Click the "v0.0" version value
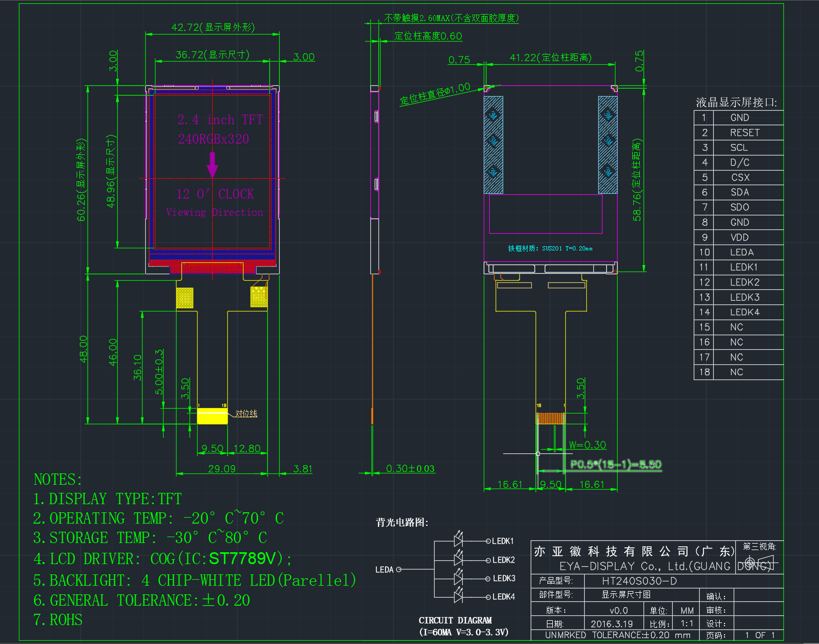The height and width of the screenshot is (644, 819). coord(619,611)
